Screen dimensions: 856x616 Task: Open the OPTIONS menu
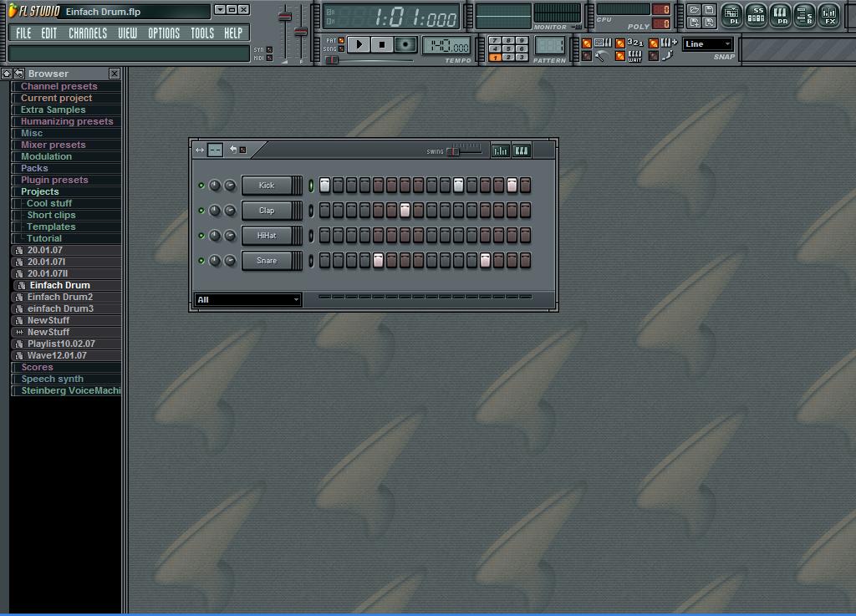164,33
